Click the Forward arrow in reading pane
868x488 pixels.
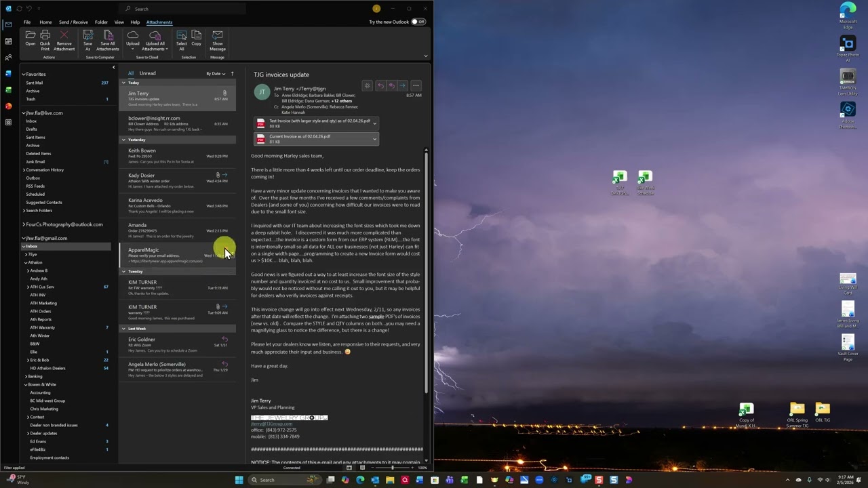coord(402,86)
